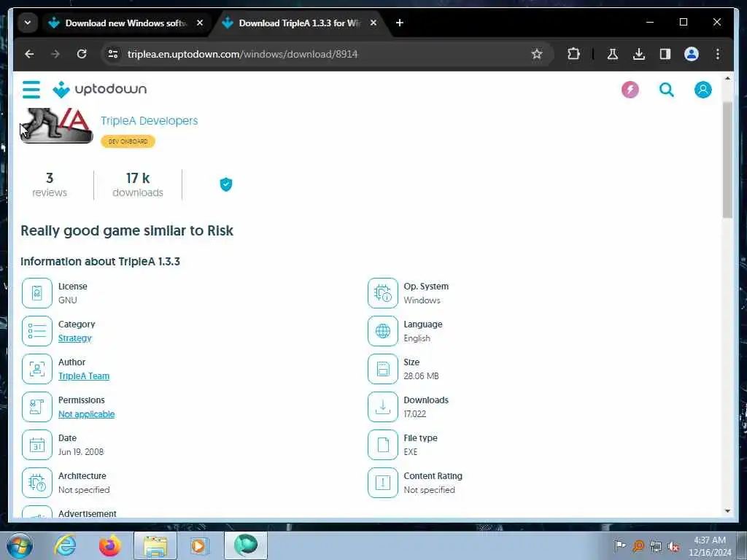Click the Size disk icon

pyautogui.click(x=382, y=369)
